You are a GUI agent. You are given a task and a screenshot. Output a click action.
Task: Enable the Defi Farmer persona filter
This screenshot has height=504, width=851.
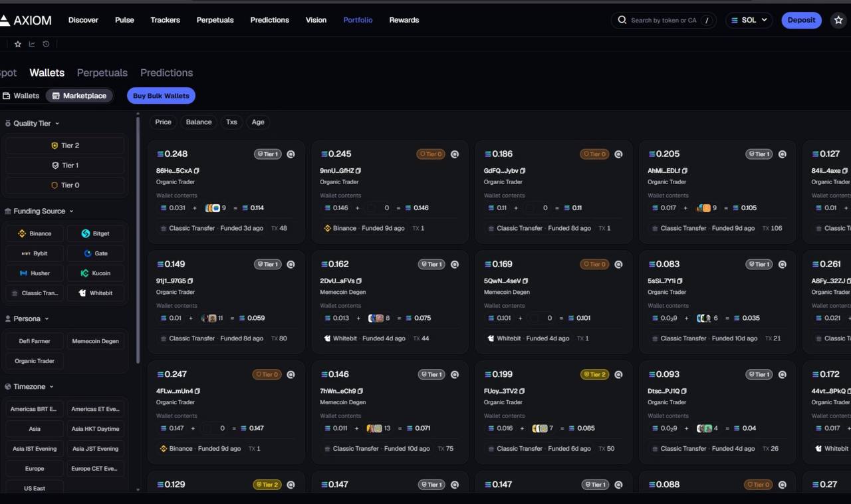(35, 341)
